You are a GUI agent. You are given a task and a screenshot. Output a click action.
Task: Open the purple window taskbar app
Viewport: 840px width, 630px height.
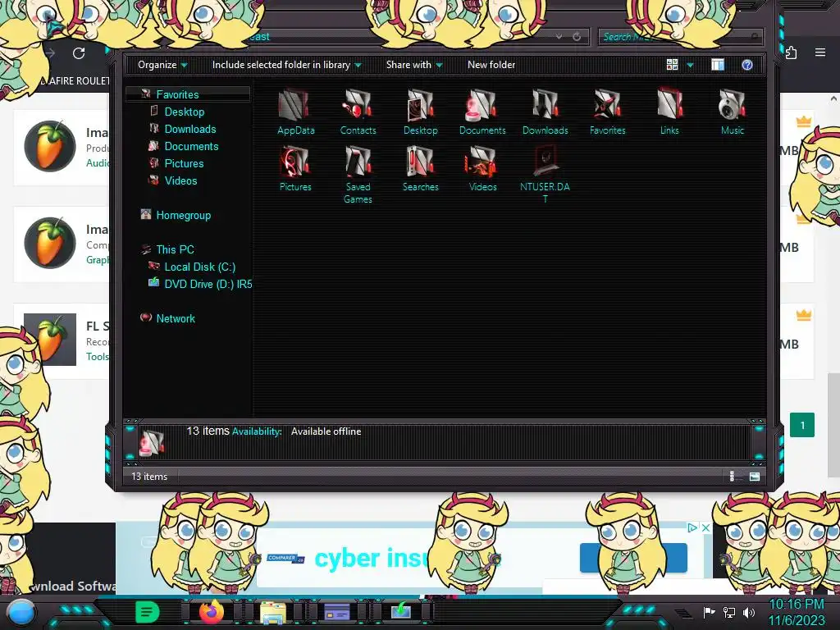point(337,611)
